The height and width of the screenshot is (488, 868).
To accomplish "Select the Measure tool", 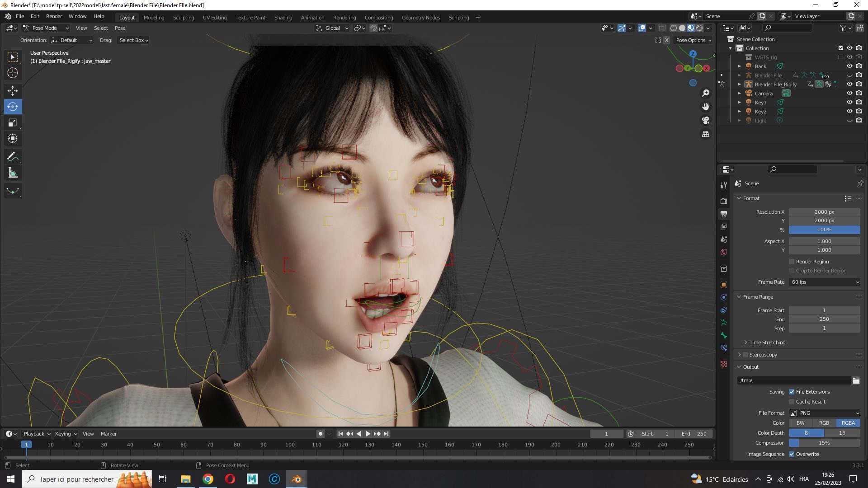I will (x=13, y=173).
